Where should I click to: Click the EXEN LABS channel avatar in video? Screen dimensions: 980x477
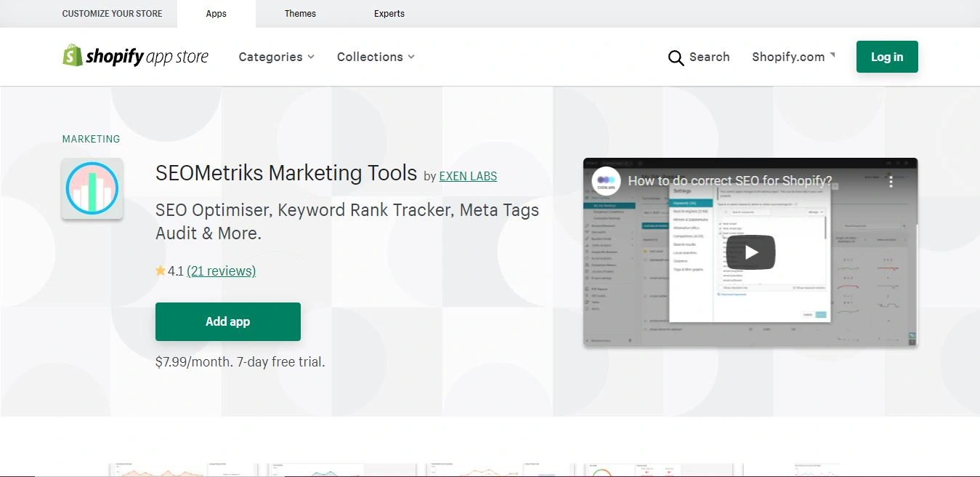606,181
